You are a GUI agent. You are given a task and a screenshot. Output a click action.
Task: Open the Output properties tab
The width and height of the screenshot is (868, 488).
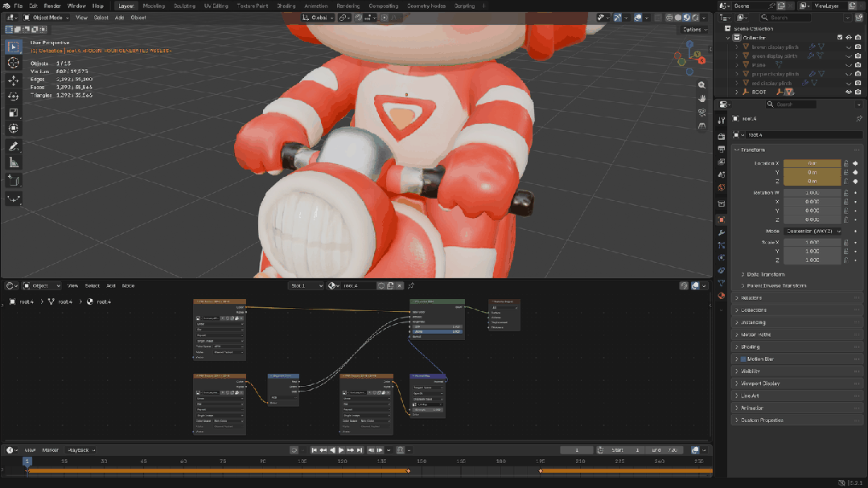pyautogui.click(x=722, y=149)
